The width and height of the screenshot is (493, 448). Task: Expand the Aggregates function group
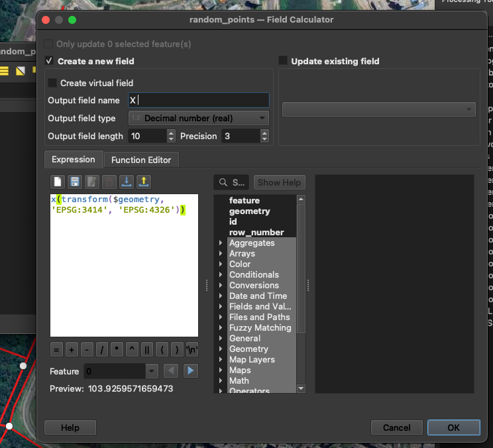click(x=221, y=243)
